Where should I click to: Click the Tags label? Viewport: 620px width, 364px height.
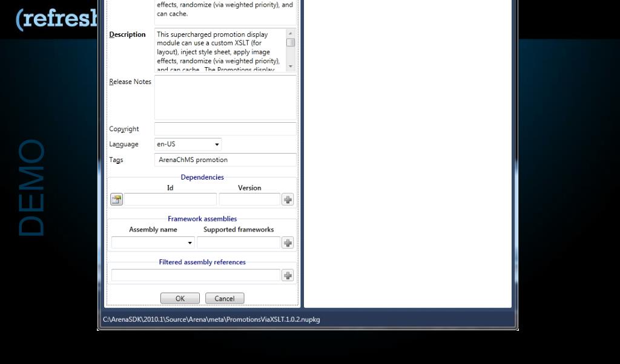tap(116, 160)
